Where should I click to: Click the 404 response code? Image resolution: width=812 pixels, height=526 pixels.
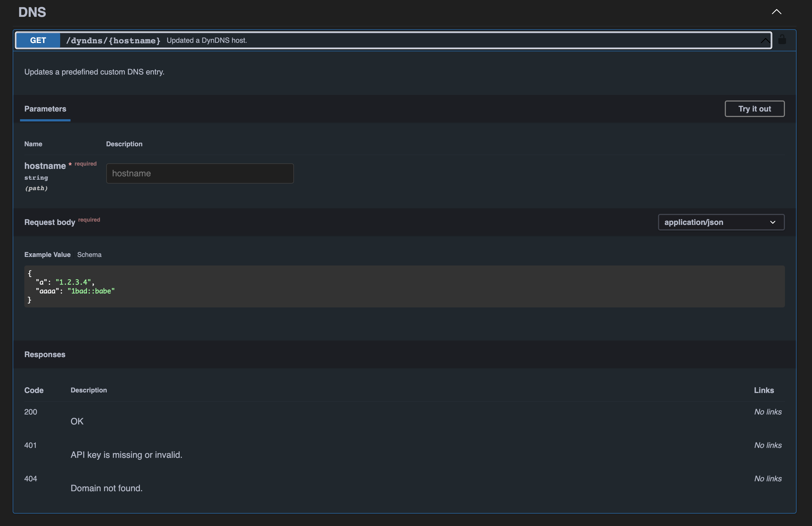[x=31, y=479]
